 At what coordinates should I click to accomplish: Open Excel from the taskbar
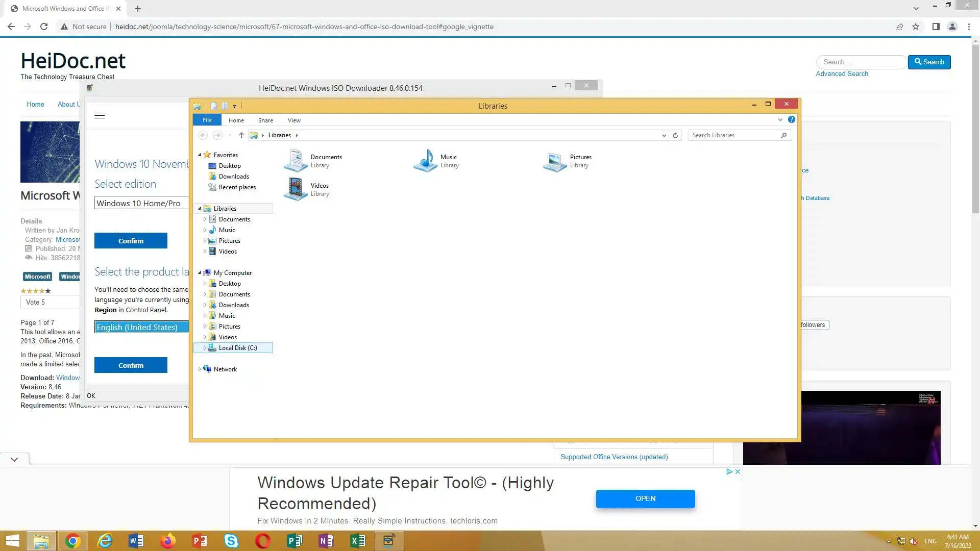pyautogui.click(x=358, y=541)
